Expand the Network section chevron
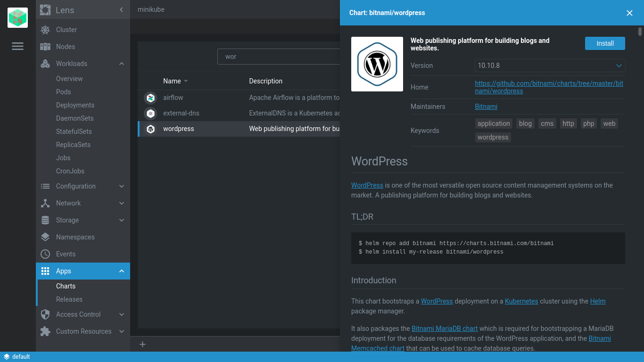This screenshot has height=362, width=644. [x=122, y=203]
